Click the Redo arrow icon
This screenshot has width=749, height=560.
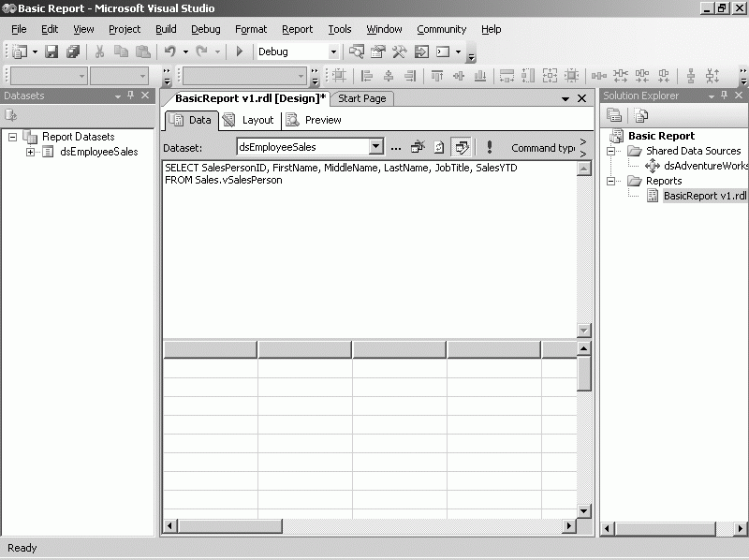pyautogui.click(x=202, y=52)
